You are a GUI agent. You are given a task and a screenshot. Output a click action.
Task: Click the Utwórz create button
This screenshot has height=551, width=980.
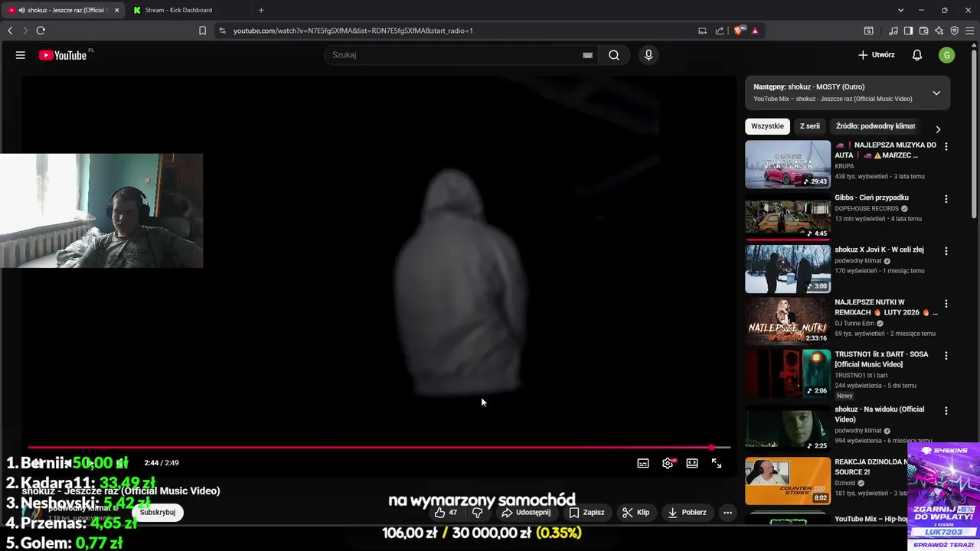coord(876,55)
